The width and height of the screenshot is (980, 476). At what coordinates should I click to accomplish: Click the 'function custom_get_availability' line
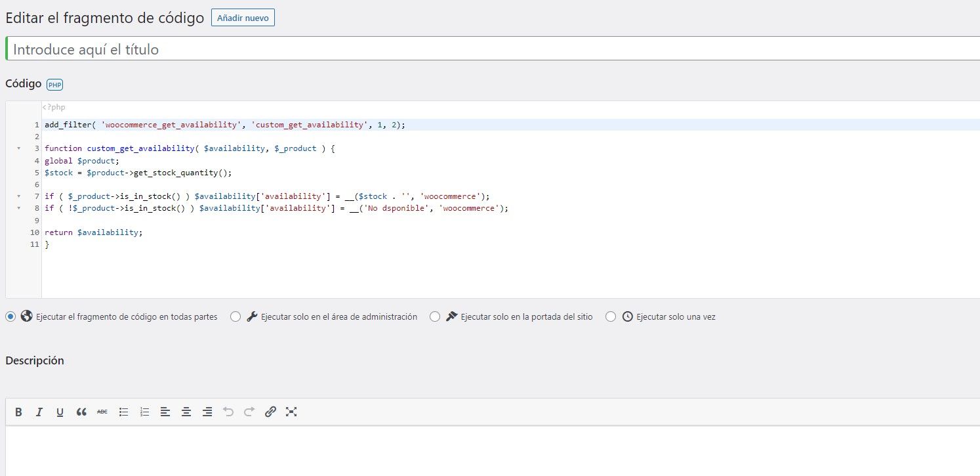pos(190,149)
